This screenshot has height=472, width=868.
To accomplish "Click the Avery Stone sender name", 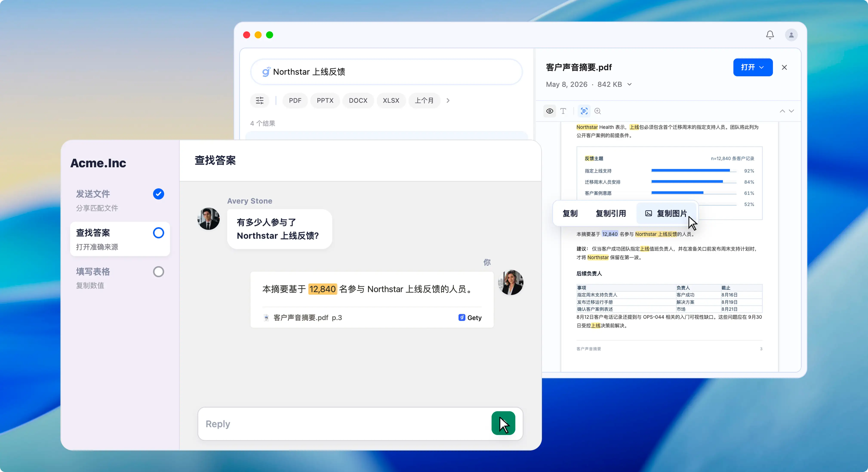I will point(249,201).
